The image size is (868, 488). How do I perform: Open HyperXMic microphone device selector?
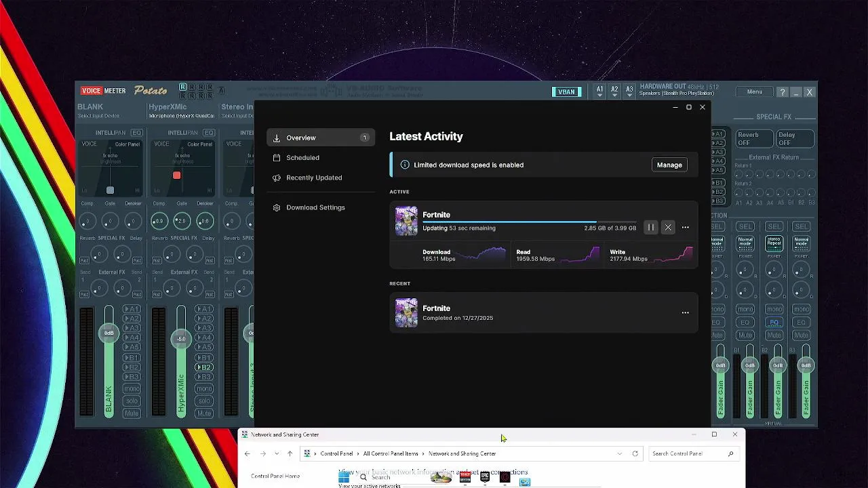click(x=181, y=116)
